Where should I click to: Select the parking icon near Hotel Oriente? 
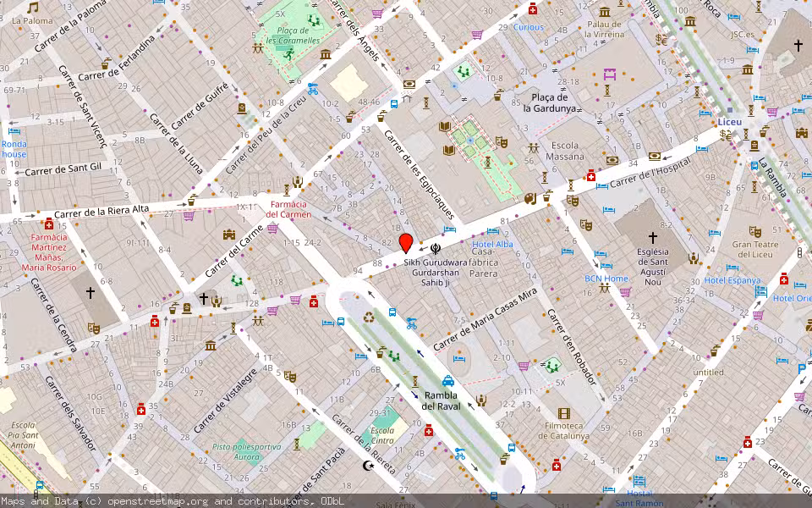point(801,367)
